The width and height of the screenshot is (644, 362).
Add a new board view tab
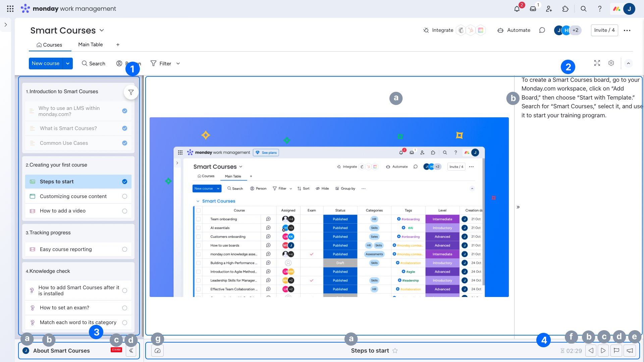118,45
